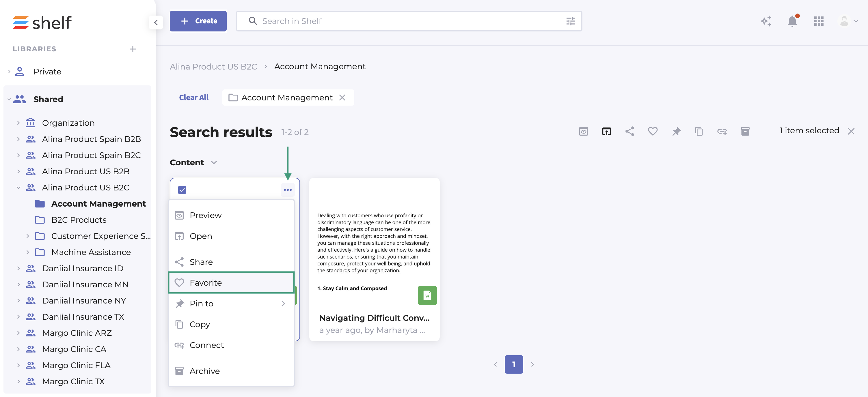Open the apps grid icon
The width and height of the screenshot is (868, 397).
point(818,21)
